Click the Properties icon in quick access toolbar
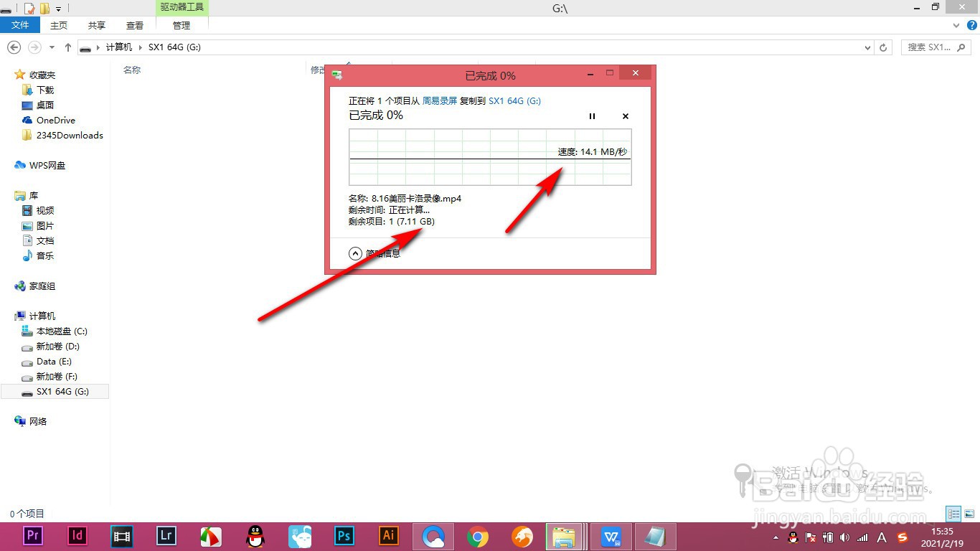Viewport: 980px width, 551px height. pyautogui.click(x=29, y=8)
